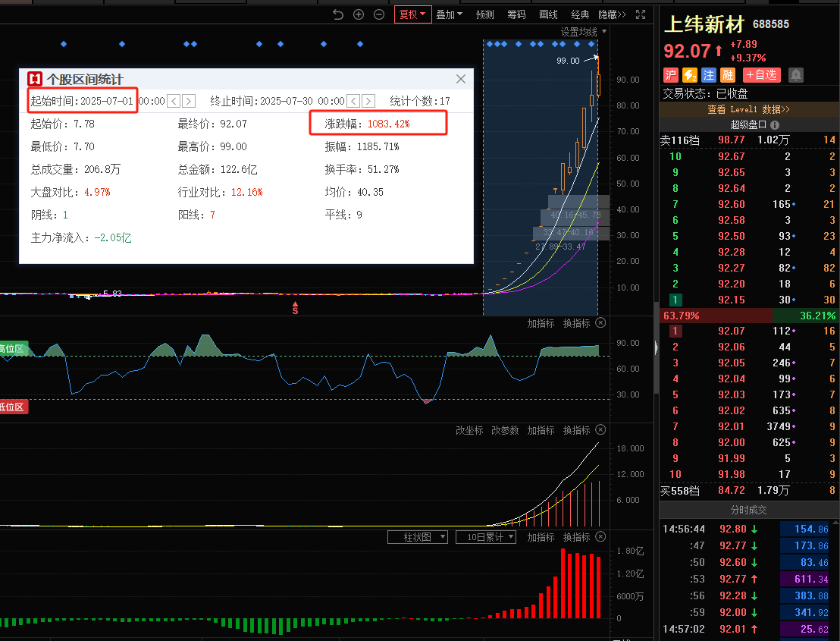Click the price alert bell icon
Screen dimensions: 840x641
[796, 75]
